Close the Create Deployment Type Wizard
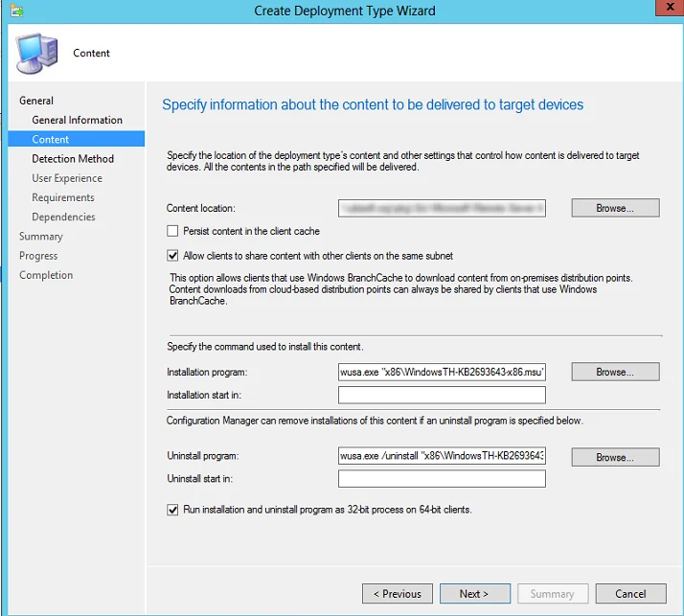Viewport: 684px width, 616px height. click(x=670, y=8)
